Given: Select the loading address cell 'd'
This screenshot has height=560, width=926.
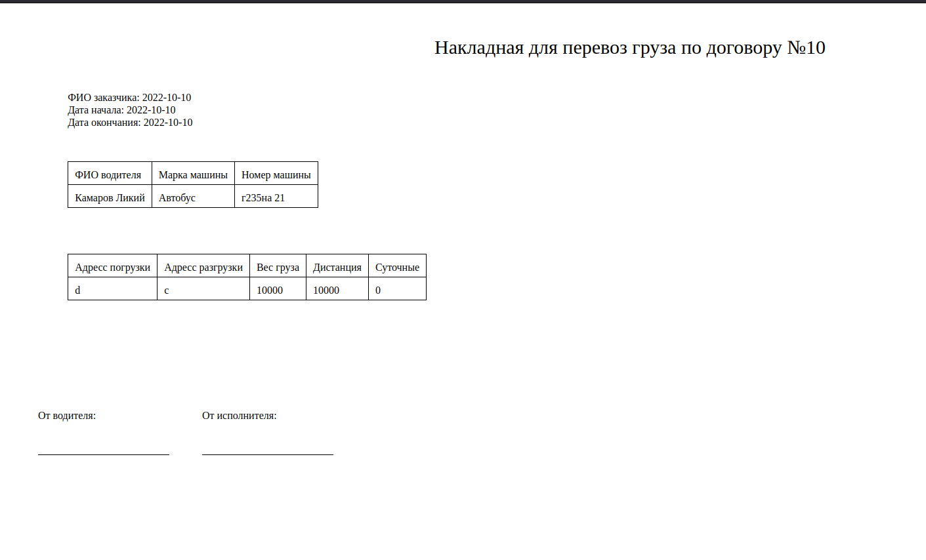Looking at the screenshot, I should click(x=113, y=289).
